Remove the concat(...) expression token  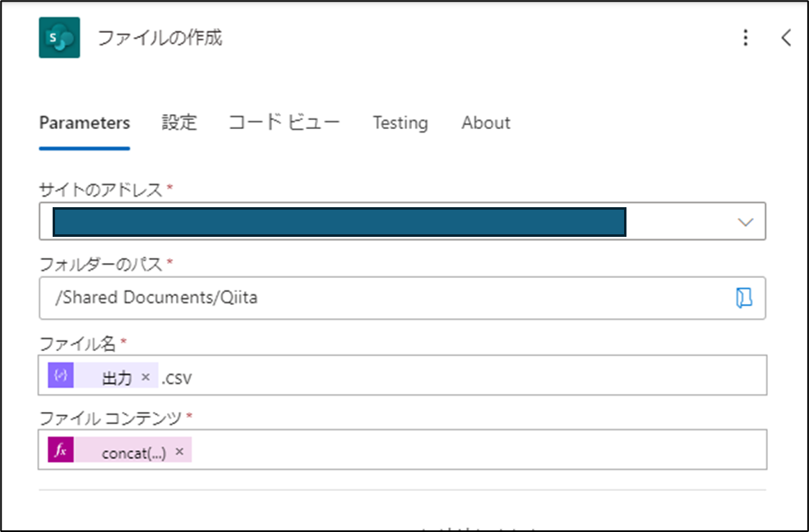point(179,451)
